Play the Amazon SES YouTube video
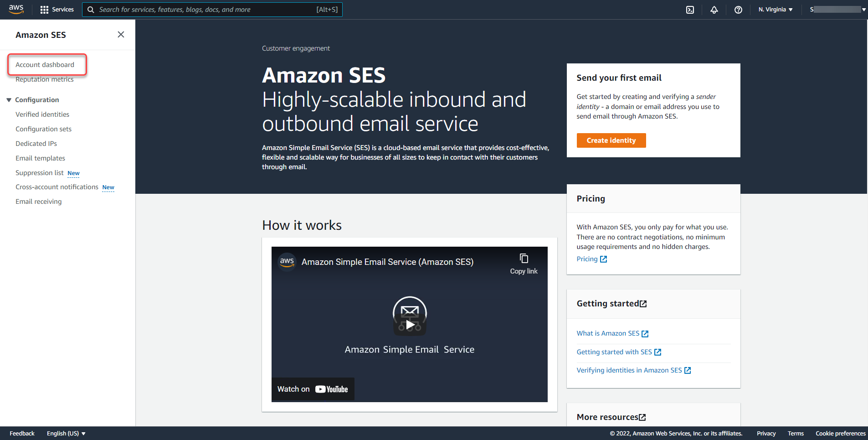Screen dimensions: 868x440 410,325
